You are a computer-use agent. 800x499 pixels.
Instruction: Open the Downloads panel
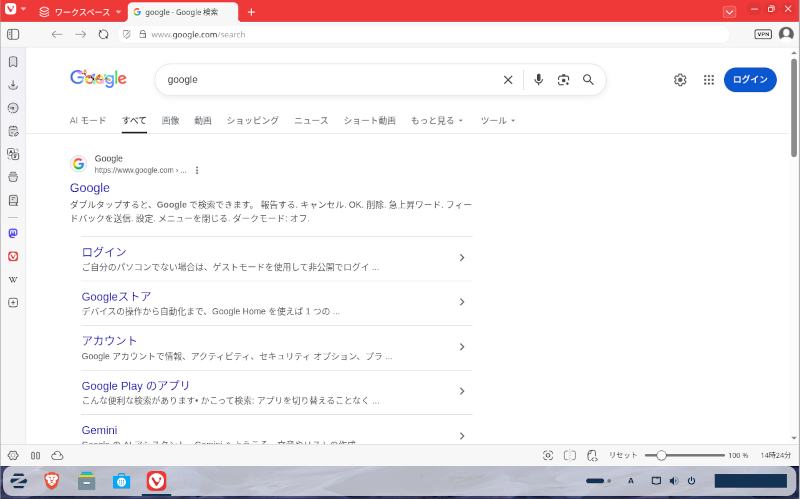coord(13,85)
